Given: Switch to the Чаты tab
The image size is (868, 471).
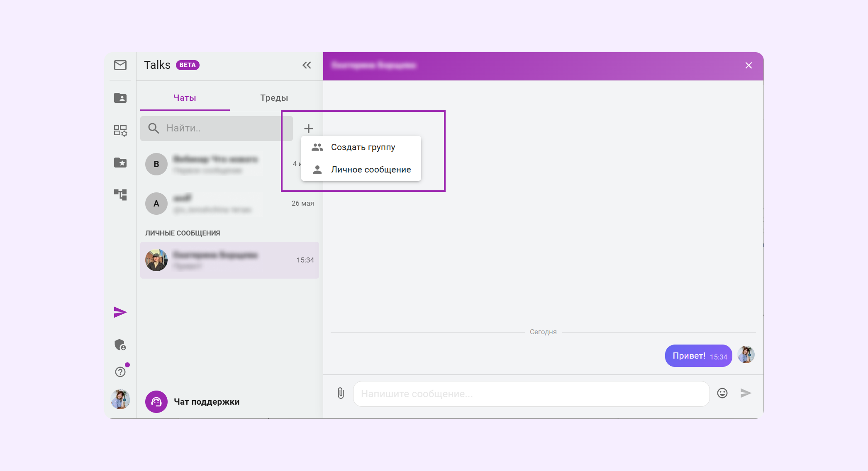Looking at the screenshot, I should 185,98.
